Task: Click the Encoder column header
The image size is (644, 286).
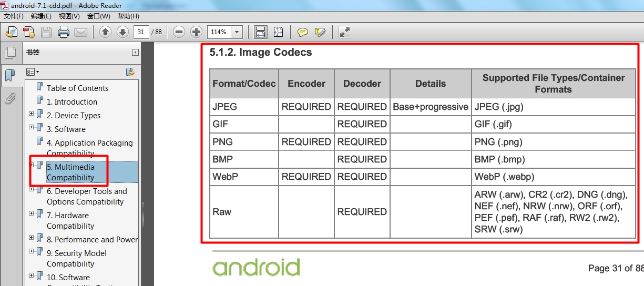Action: (306, 84)
